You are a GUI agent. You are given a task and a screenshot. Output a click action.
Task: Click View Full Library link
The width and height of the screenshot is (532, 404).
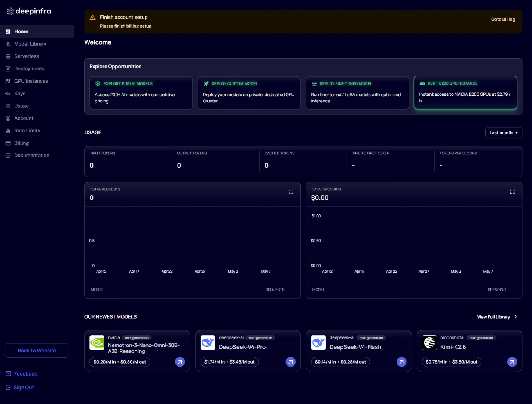coord(493,317)
